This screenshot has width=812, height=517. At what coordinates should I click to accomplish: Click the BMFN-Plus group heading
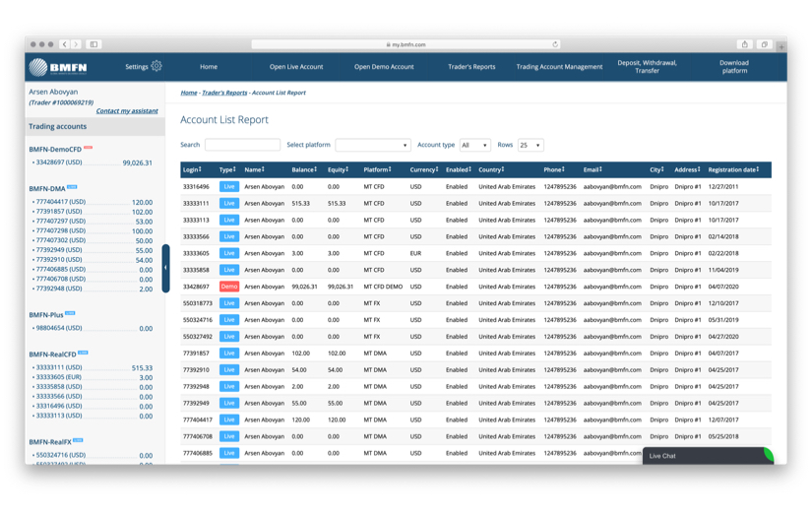pyautogui.click(x=46, y=314)
